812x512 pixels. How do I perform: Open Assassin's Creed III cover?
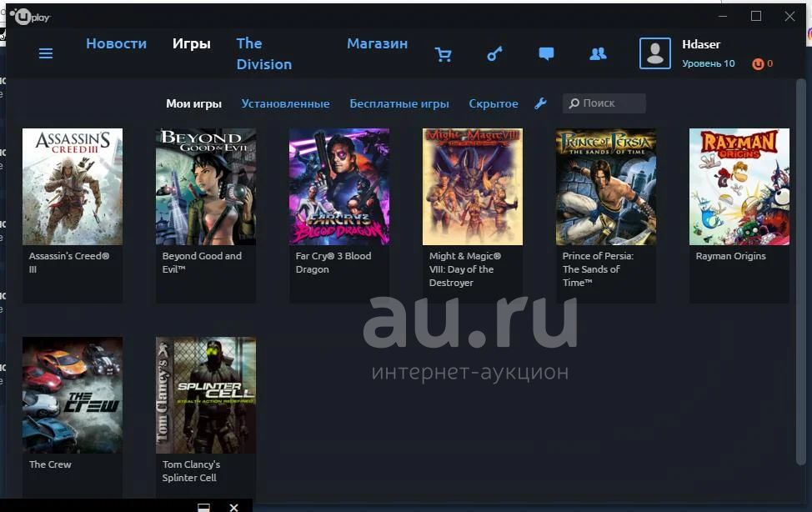point(73,187)
